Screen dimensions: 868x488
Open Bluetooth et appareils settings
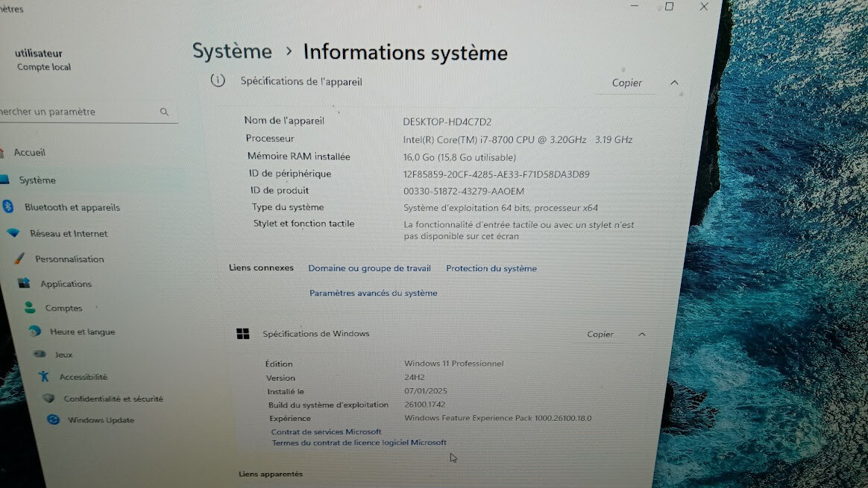click(72, 207)
